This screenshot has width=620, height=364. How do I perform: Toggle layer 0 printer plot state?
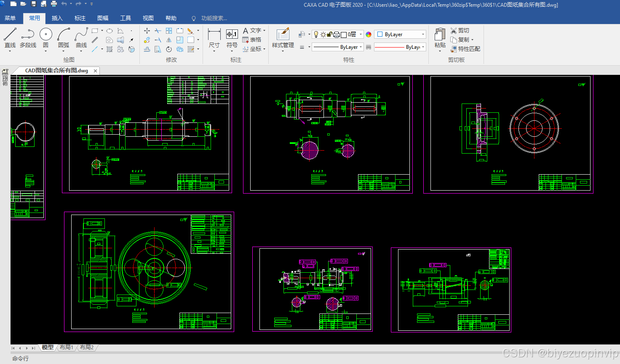tap(337, 35)
